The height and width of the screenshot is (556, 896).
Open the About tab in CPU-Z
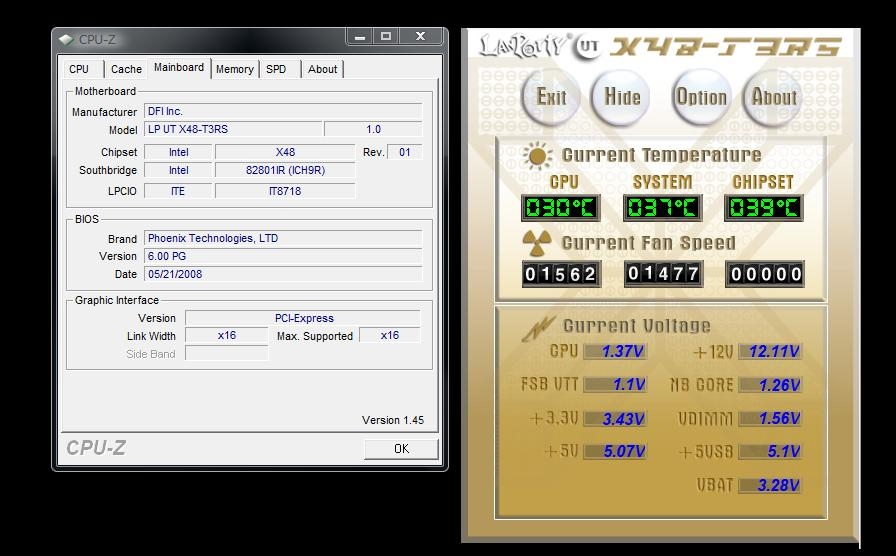(322, 69)
